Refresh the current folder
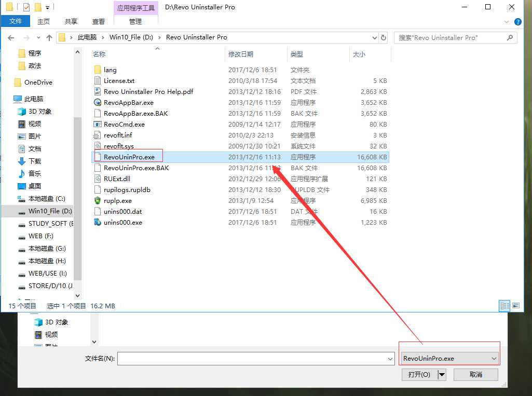This screenshot has width=532, height=396. pos(384,37)
